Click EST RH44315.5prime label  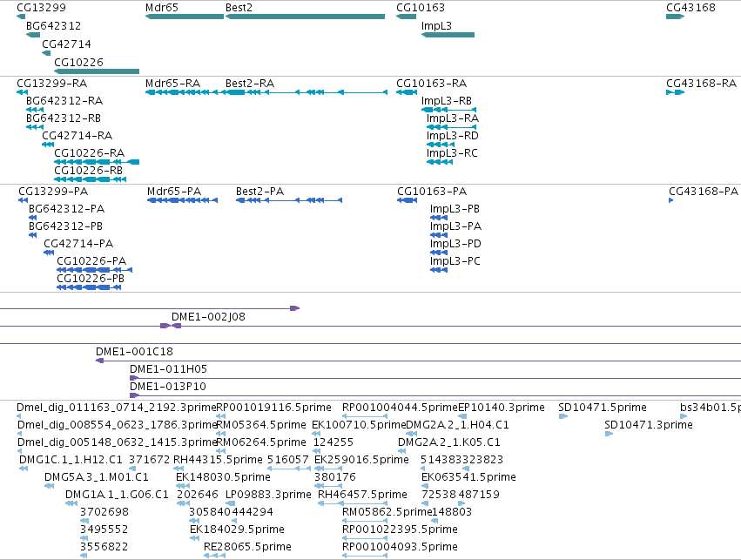click(218, 460)
